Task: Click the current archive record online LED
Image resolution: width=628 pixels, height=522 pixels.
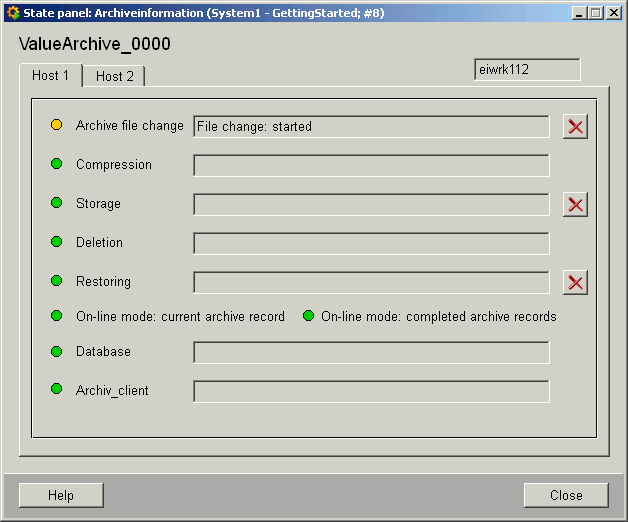Action: pyautogui.click(x=57, y=316)
